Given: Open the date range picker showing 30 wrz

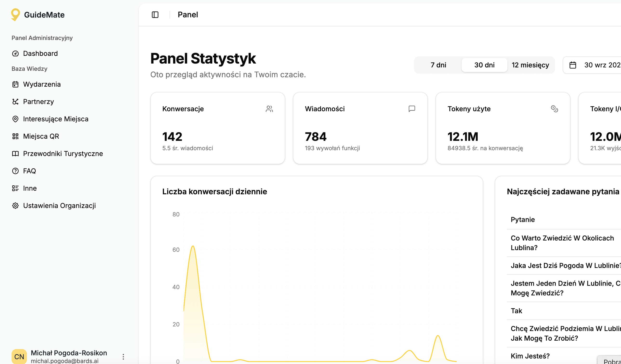Looking at the screenshot, I should point(592,65).
